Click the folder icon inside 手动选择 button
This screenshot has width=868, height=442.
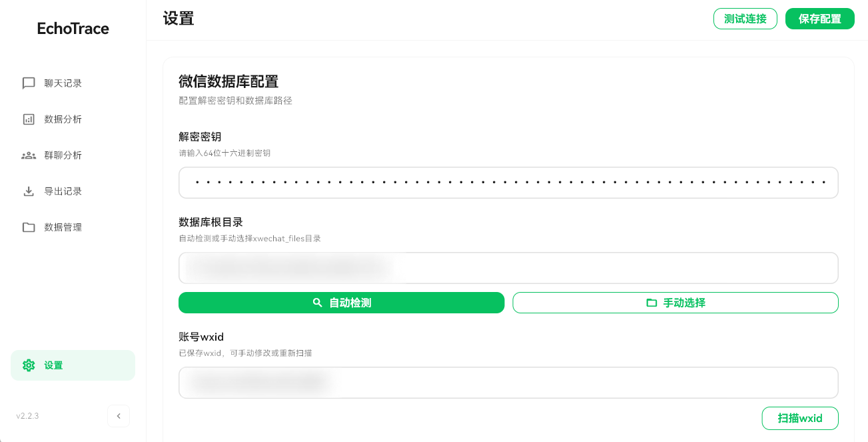tap(650, 302)
